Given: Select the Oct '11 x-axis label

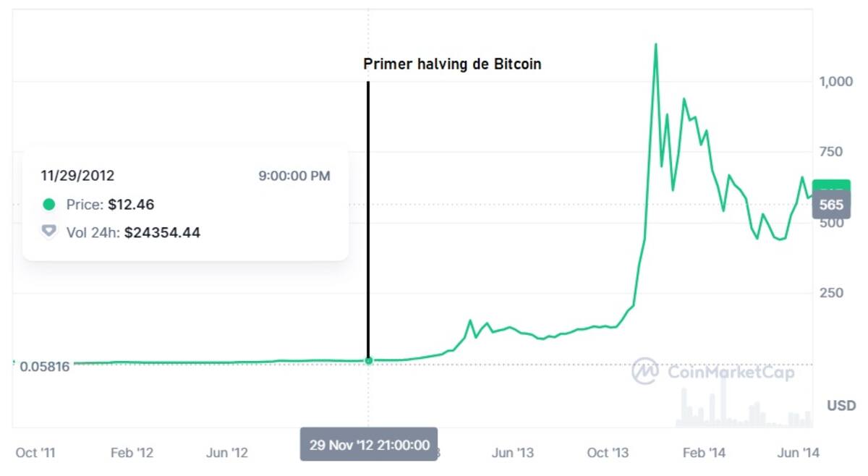Looking at the screenshot, I should tap(36, 453).
